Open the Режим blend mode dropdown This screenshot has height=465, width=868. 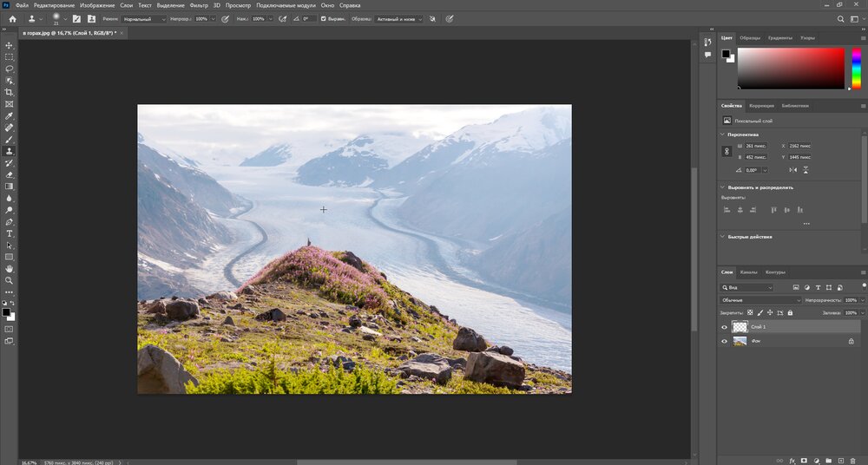pyautogui.click(x=143, y=18)
